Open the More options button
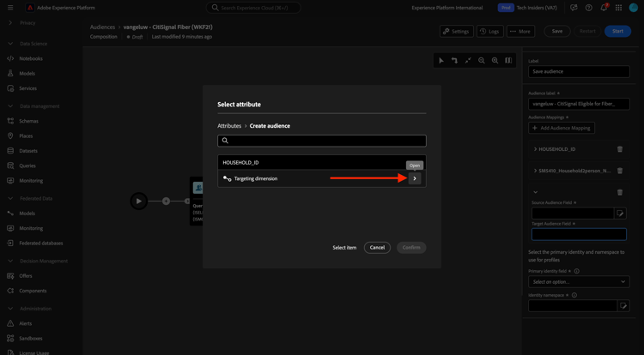Image resolution: width=644 pixels, height=355 pixels. pos(520,31)
